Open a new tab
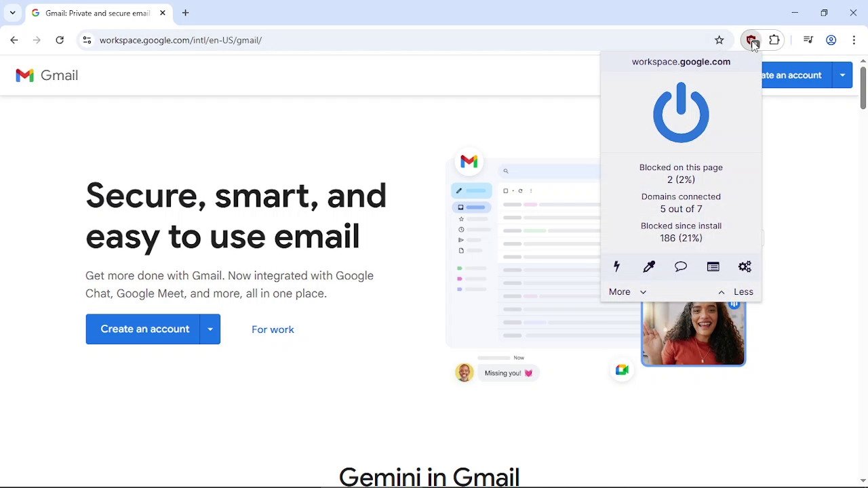This screenshot has height=488, width=868. point(185,13)
